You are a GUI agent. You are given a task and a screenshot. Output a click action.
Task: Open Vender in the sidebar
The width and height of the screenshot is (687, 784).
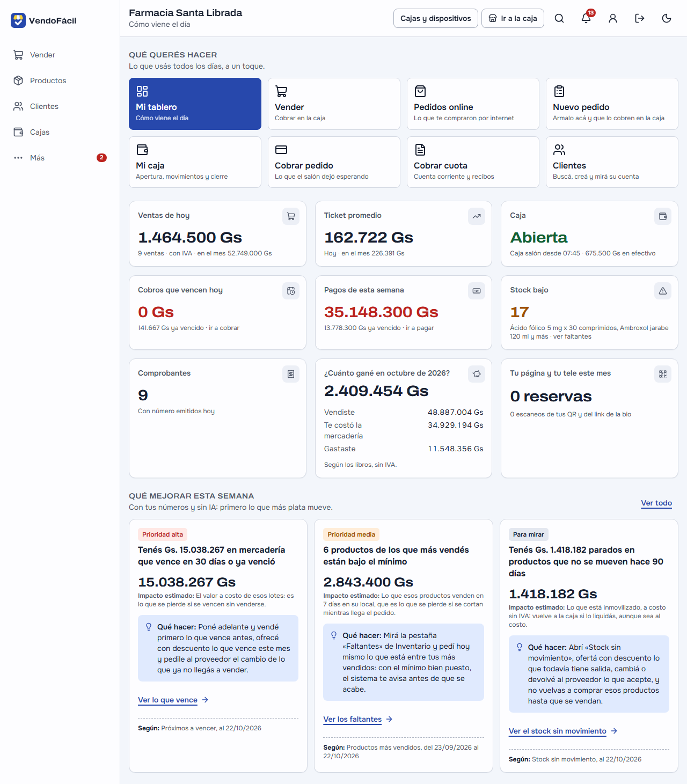coord(60,55)
